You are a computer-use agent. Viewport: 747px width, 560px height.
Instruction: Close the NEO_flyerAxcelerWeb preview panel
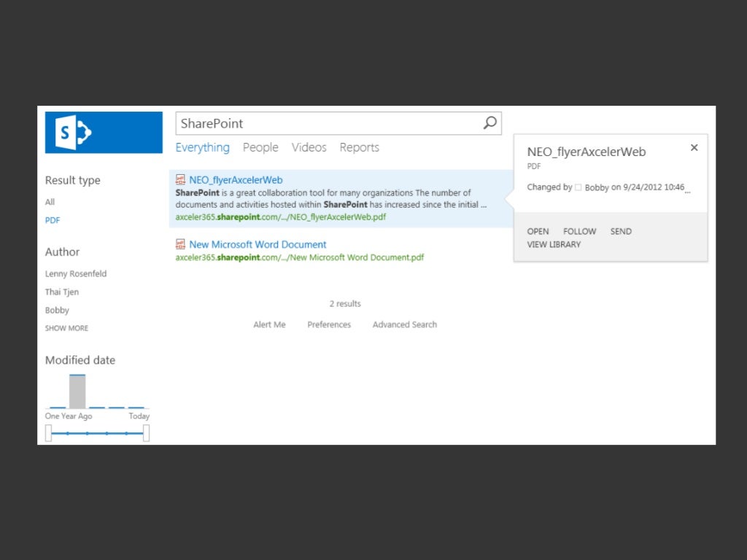click(x=694, y=147)
